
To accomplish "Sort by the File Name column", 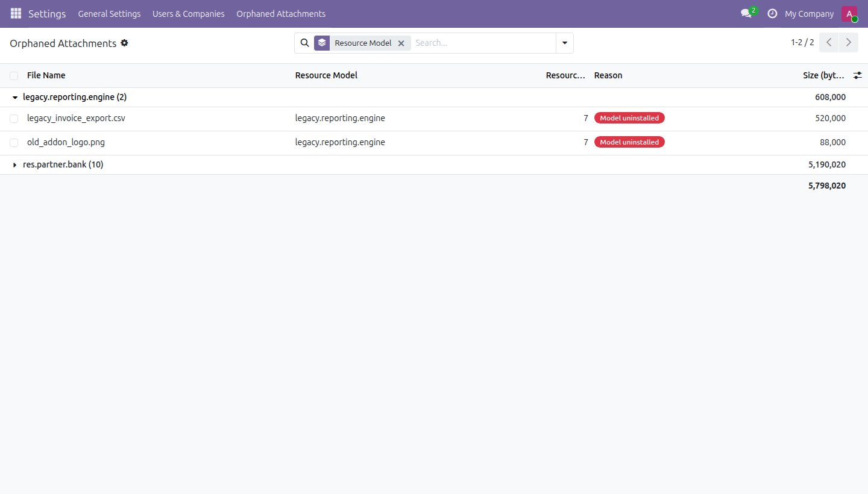I will (46, 75).
